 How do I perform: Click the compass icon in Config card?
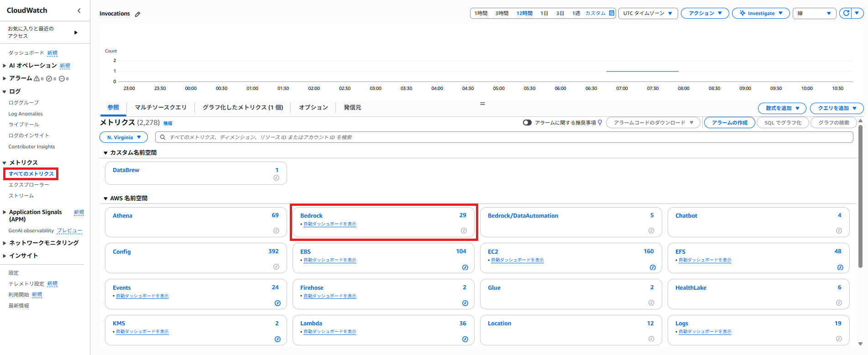[x=276, y=266]
